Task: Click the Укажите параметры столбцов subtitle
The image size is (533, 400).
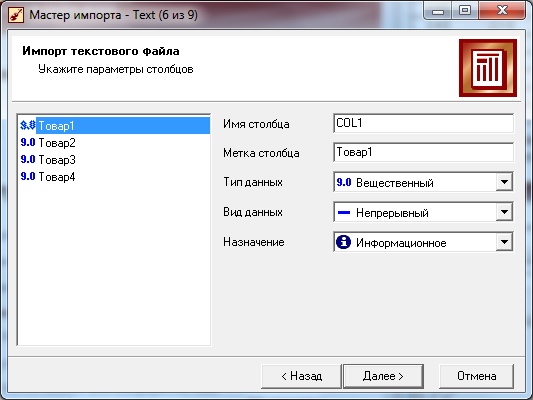Action: pos(116,69)
